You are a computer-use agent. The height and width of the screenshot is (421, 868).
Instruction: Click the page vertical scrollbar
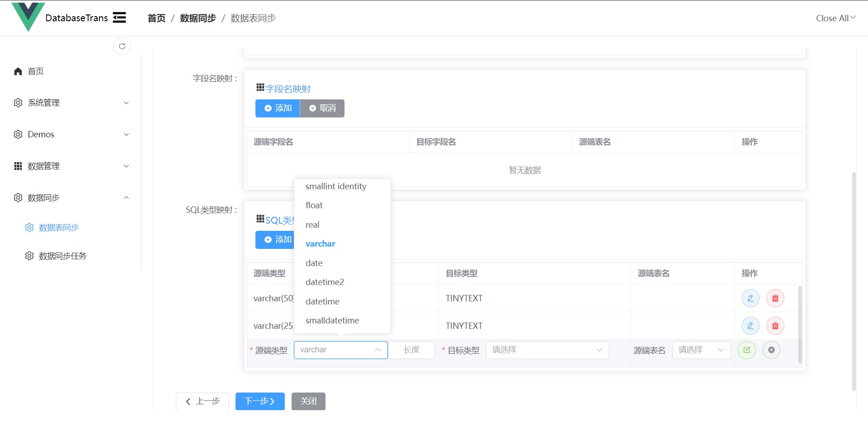click(854, 281)
